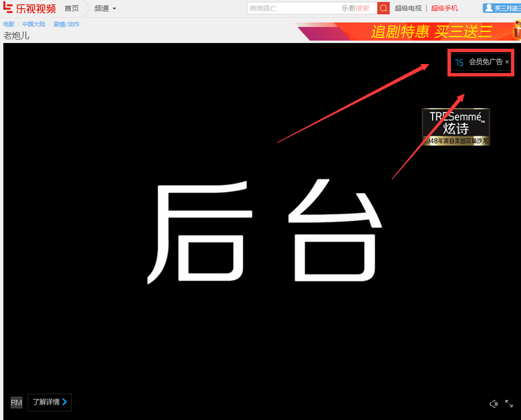Check the 75-second ad countdown display
The image size is (521, 420).
coord(459,62)
